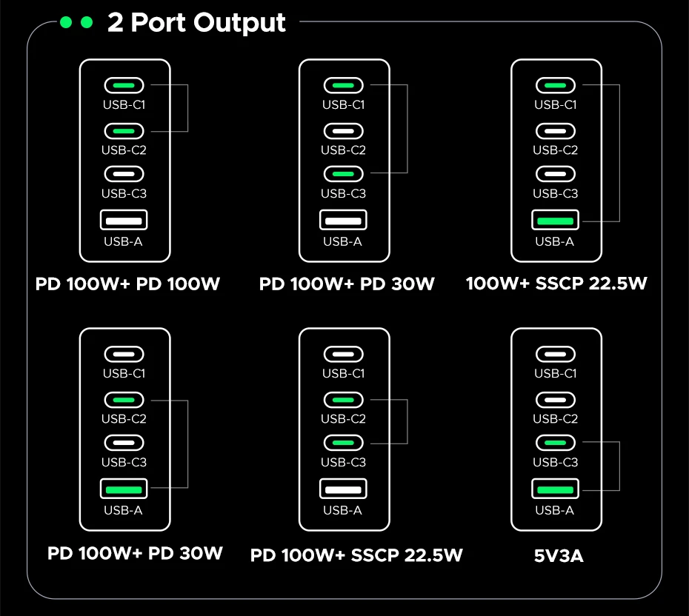The width and height of the screenshot is (689, 616).
Task: Click the 100W+ SSCP 22.5W caption at top right
Action: [556, 283]
